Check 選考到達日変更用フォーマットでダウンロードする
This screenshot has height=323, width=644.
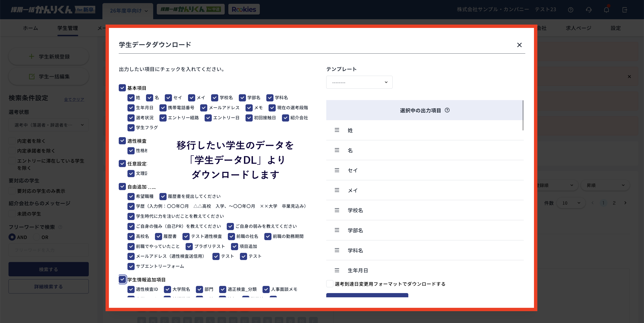[330, 283]
